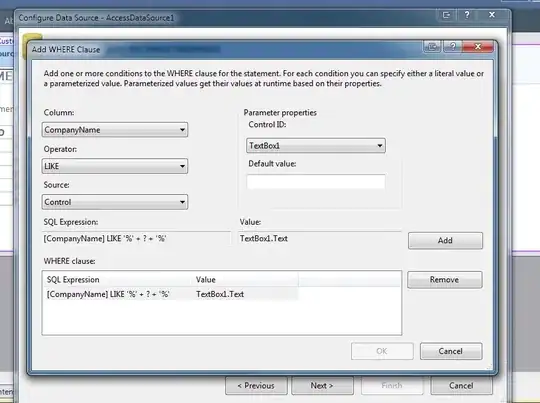Screen dimensions: 540x403
Task: Click TextBox1.Text value in WHERE clause list
Action: [x=220, y=294]
